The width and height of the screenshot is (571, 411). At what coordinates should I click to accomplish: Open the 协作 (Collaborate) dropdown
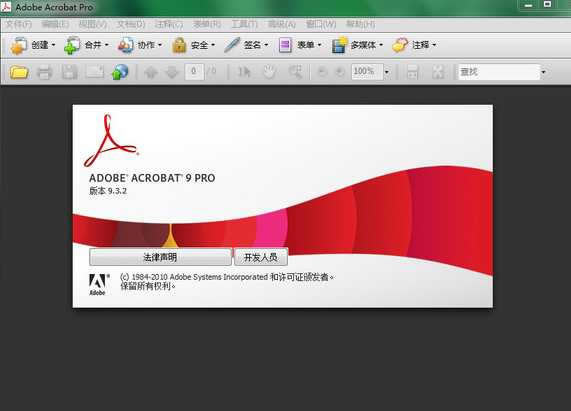click(x=140, y=45)
